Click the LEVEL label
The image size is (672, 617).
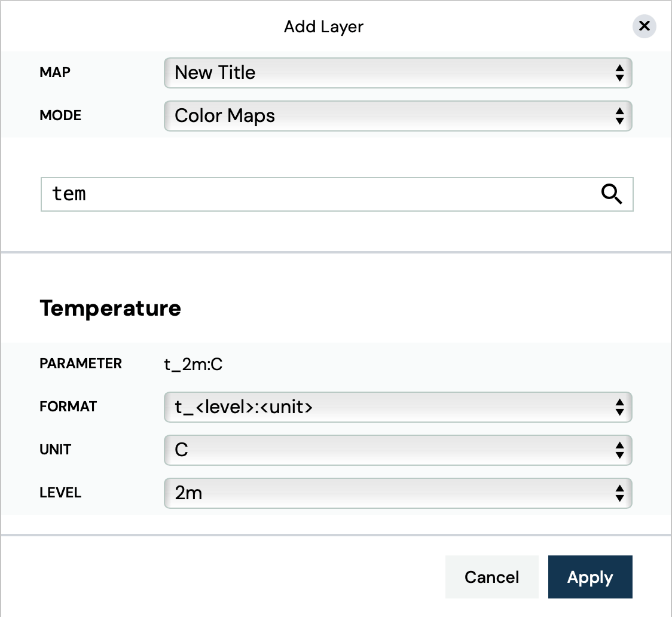(x=60, y=492)
